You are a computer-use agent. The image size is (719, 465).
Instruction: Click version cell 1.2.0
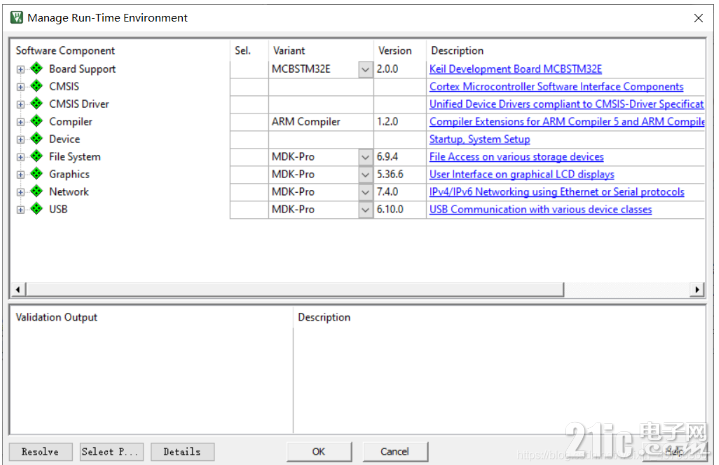(x=400, y=122)
